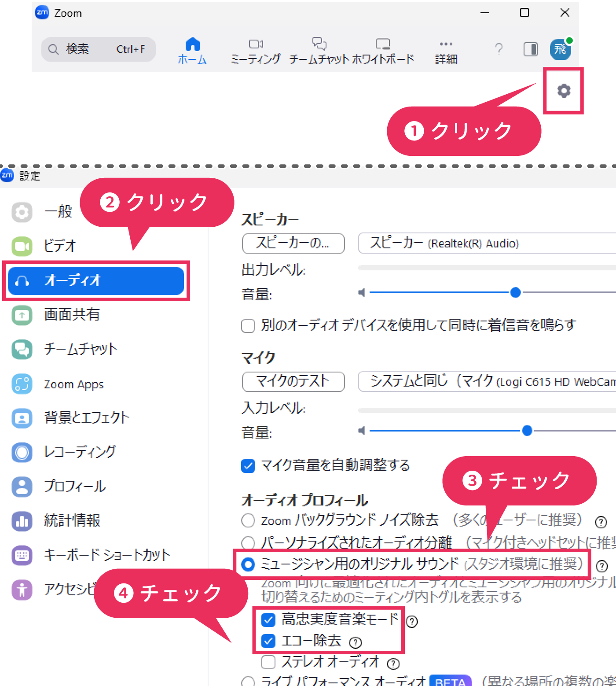Viewport: 616px width, 686px height.
Task: Uncheck auto-adjust microphone volume (マイク音量を自動調整する)
Action: 248,466
